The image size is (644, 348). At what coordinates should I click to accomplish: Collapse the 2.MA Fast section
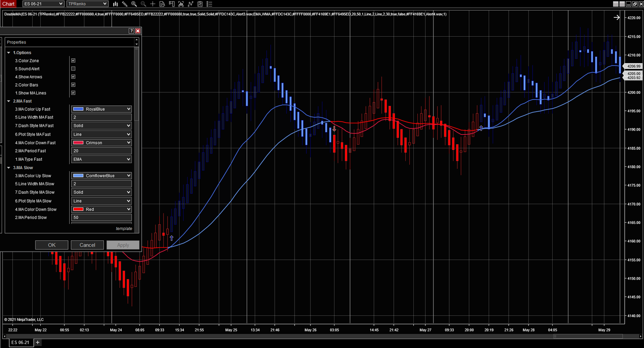9,101
